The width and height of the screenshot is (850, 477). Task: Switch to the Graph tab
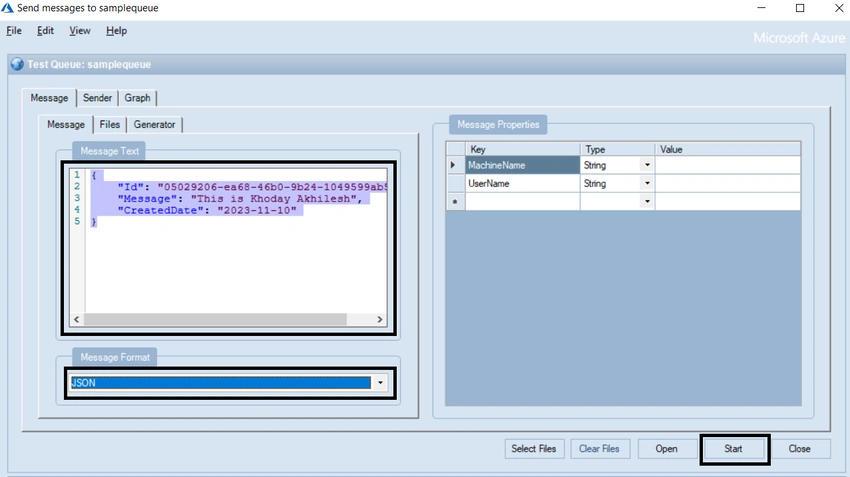click(x=137, y=98)
